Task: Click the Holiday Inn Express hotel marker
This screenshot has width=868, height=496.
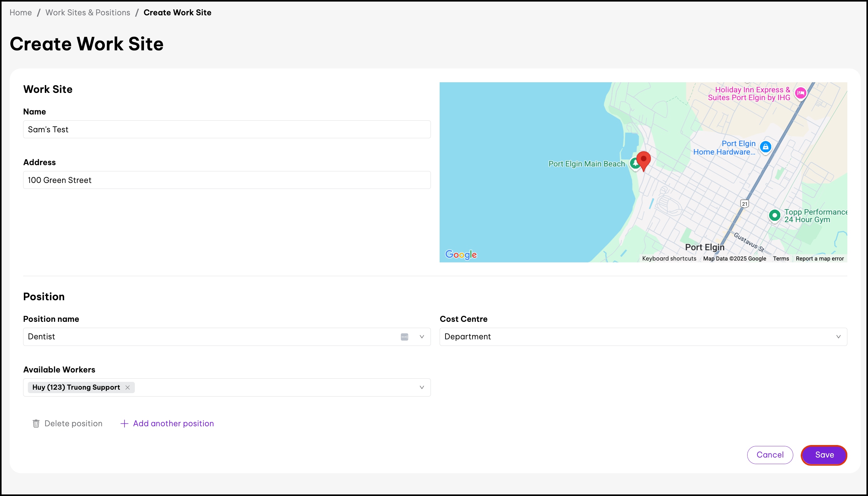Action: point(800,93)
